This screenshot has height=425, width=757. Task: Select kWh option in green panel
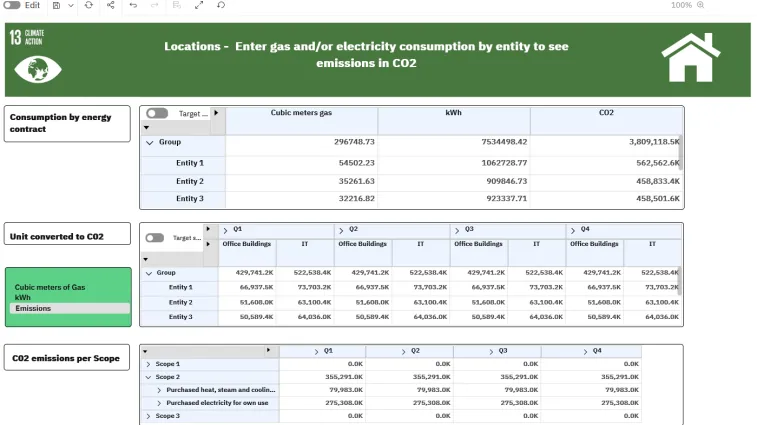tap(23, 297)
